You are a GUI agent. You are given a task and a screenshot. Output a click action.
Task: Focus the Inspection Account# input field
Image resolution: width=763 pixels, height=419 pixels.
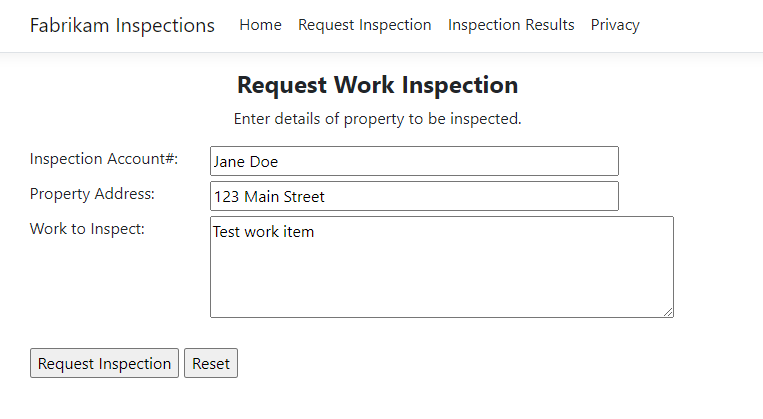pyautogui.click(x=414, y=161)
